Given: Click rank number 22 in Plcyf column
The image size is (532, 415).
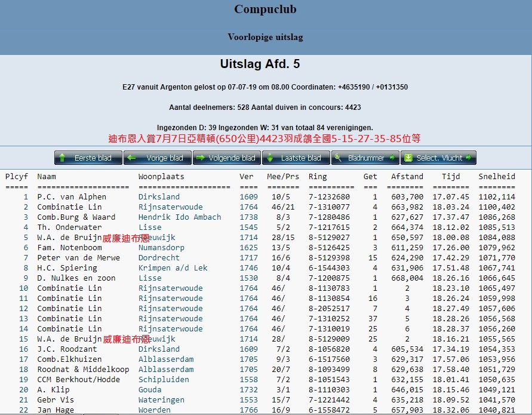Looking at the screenshot, I should coord(23,410).
